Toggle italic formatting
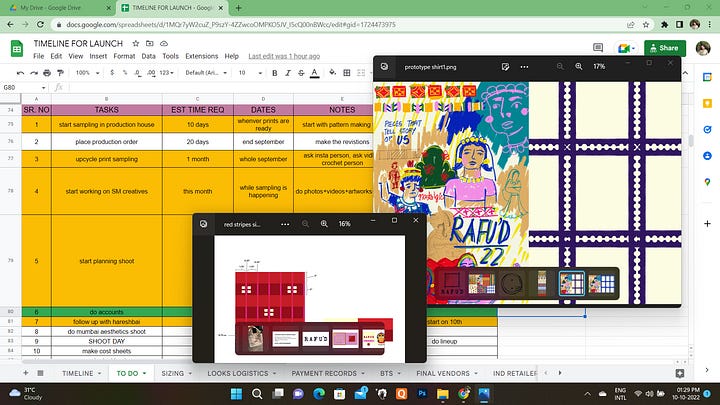 [x=288, y=73]
